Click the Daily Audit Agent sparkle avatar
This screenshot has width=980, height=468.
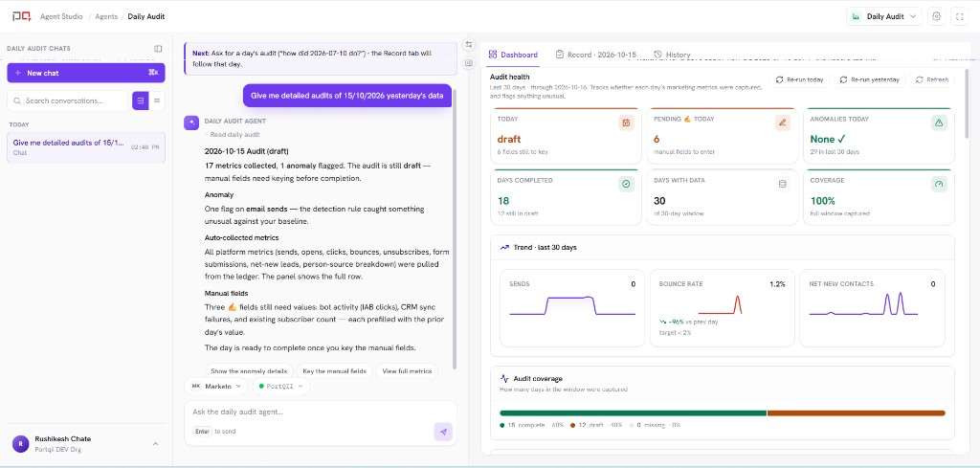[191, 123]
